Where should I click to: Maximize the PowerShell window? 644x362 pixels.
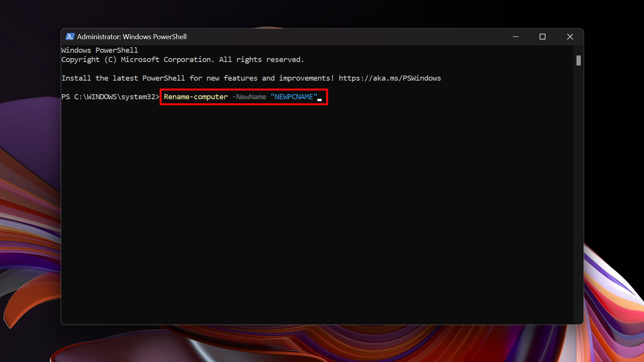click(x=542, y=36)
